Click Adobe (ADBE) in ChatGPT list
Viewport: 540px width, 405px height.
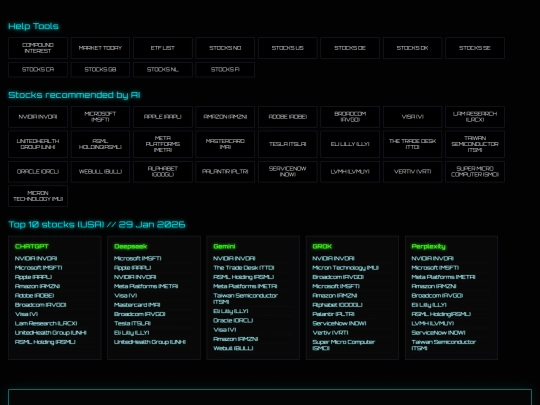click(x=34, y=295)
